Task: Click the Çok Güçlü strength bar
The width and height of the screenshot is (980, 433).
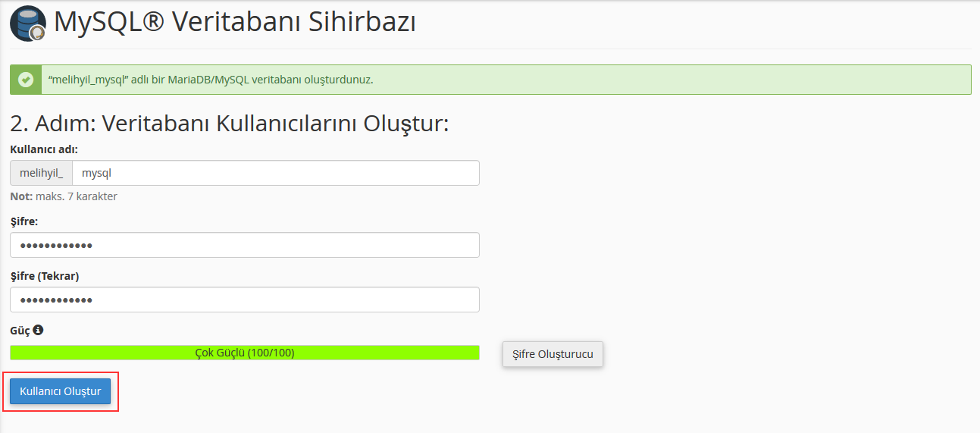Action: pyautogui.click(x=245, y=353)
